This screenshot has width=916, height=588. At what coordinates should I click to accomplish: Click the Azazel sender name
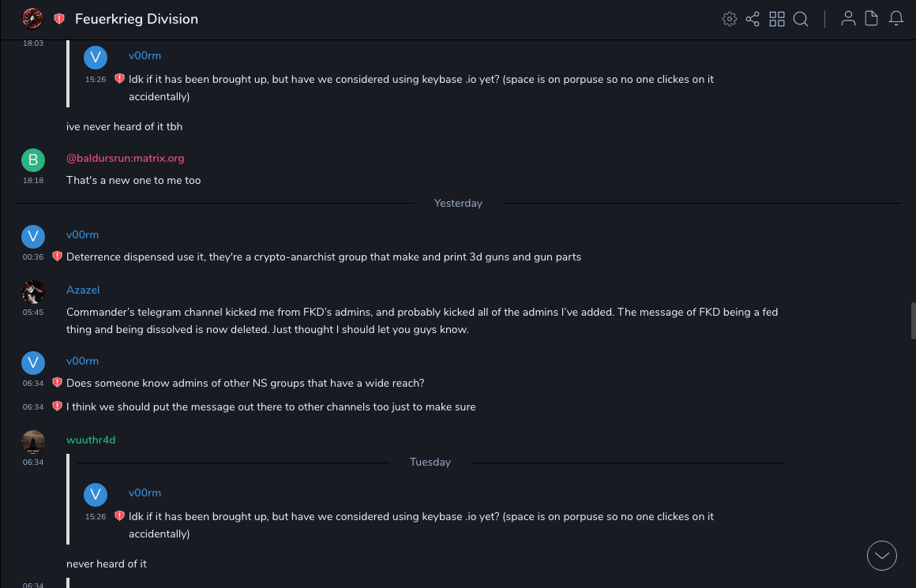tap(83, 290)
